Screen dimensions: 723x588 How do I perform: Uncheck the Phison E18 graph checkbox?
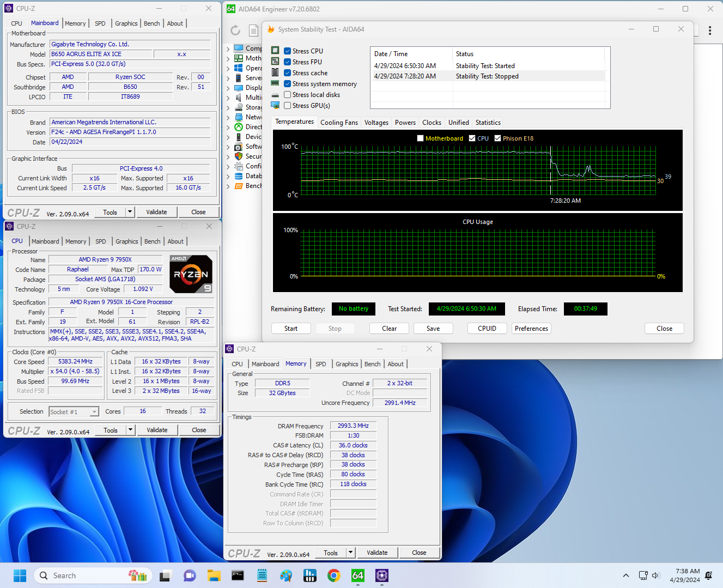tap(497, 138)
